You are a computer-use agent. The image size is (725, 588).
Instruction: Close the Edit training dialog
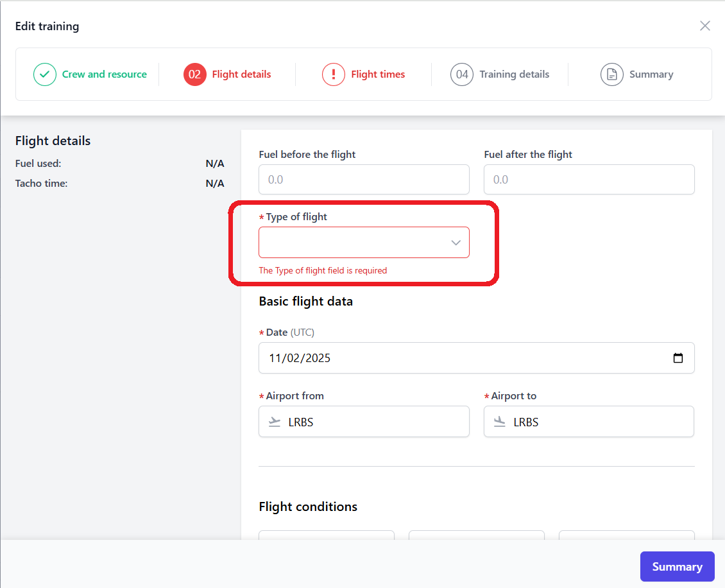(x=704, y=26)
